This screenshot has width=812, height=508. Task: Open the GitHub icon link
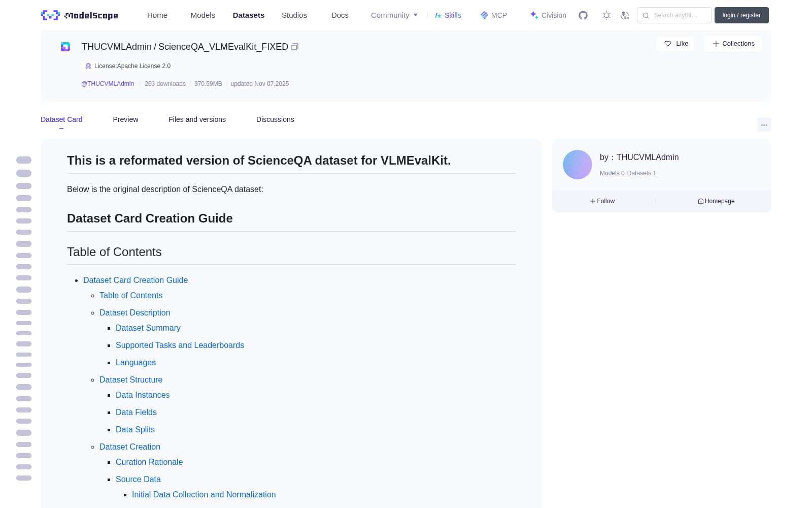583,15
